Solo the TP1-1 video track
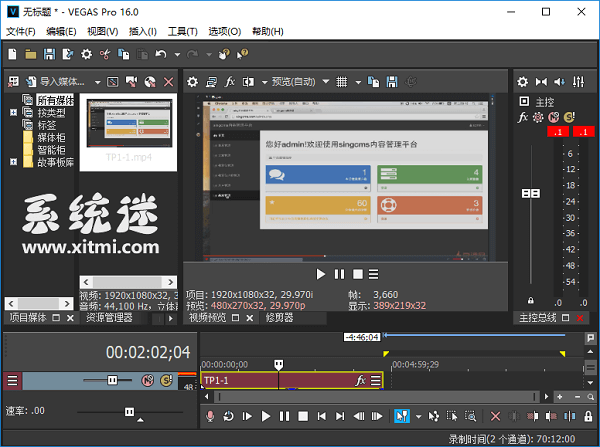 tap(166, 380)
